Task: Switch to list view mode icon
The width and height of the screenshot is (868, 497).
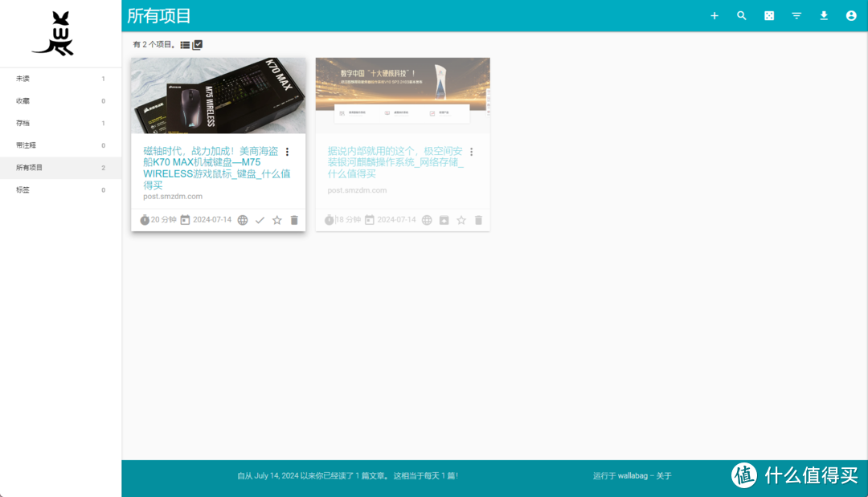Action: click(185, 45)
